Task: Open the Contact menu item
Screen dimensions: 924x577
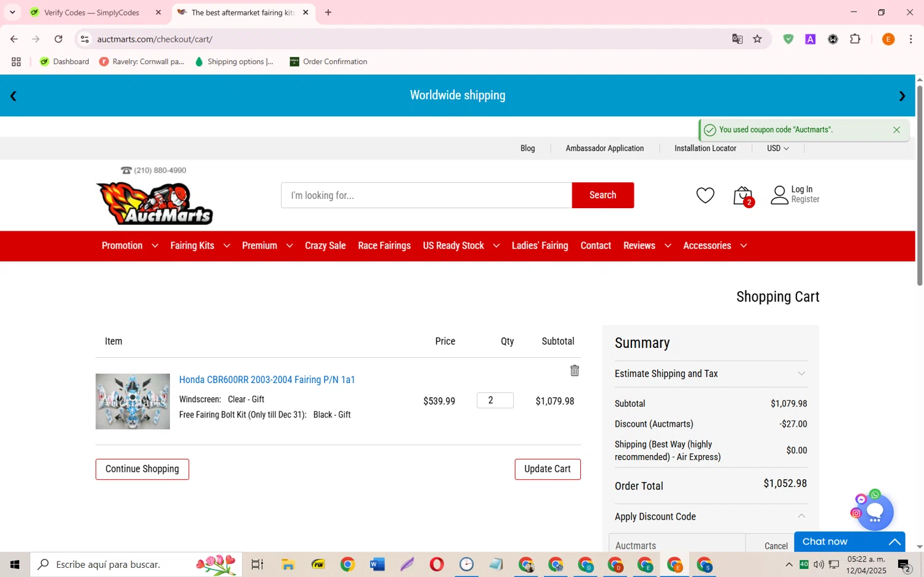Action: [x=596, y=246]
